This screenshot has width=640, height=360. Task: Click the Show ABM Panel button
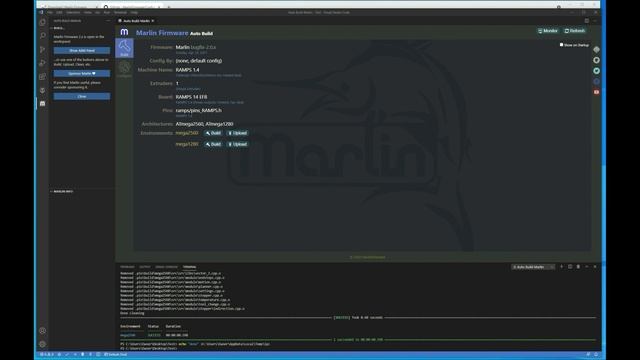(82, 51)
